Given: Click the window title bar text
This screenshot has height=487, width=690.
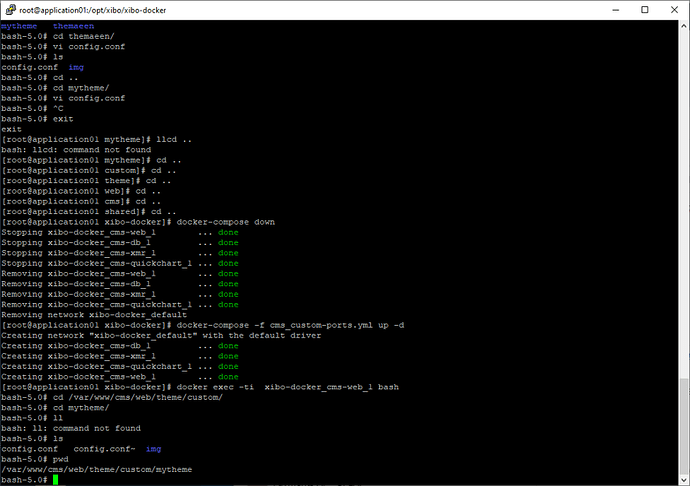Looking at the screenshot, I should (x=100, y=10).
